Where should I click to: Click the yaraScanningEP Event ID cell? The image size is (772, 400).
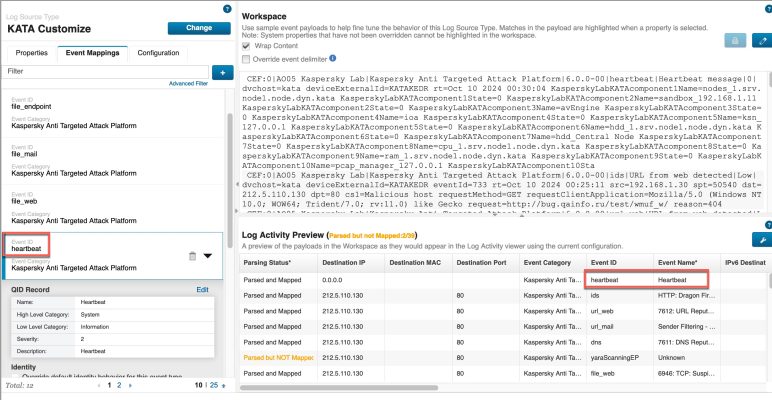[x=620, y=358]
